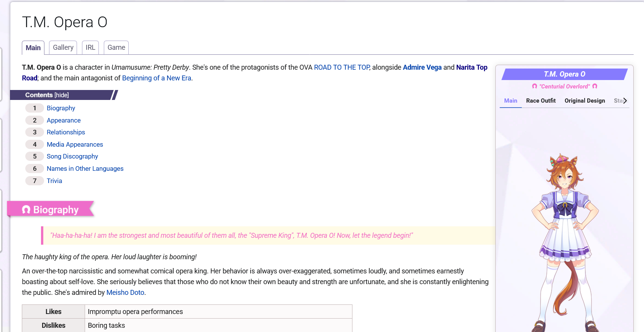Expand infobox tabs with right chevron

pos(625,101)
